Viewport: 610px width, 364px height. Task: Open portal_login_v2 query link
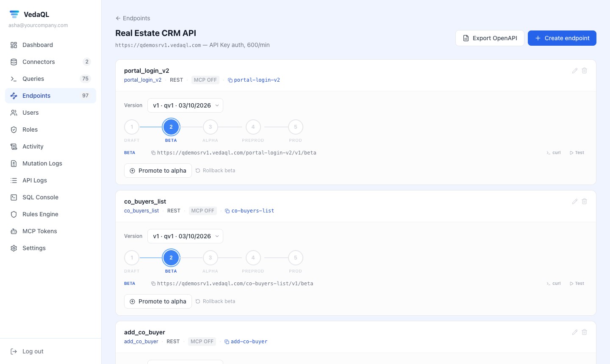(x=143, y=80)
